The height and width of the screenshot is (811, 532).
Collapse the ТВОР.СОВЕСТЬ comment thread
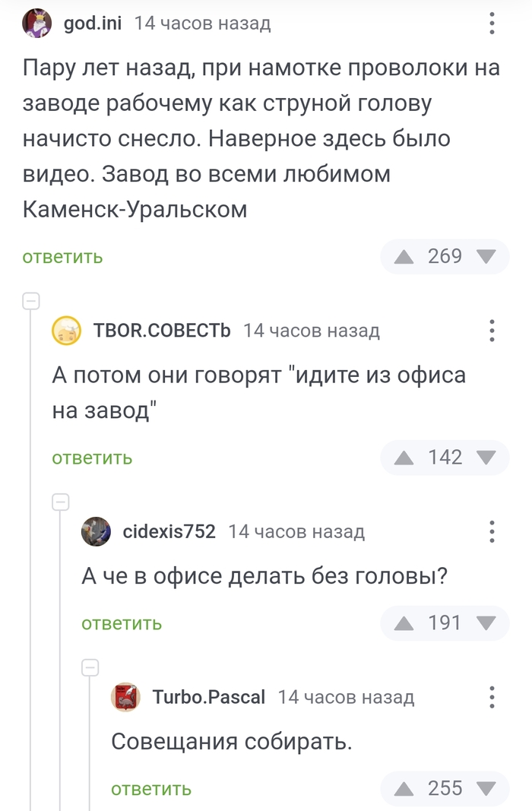32,301
